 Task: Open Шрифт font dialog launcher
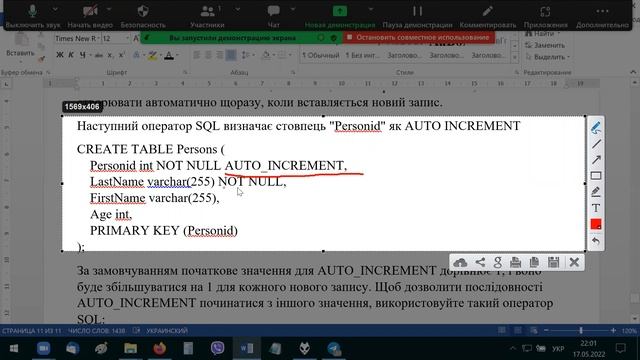tap(185, 72)
